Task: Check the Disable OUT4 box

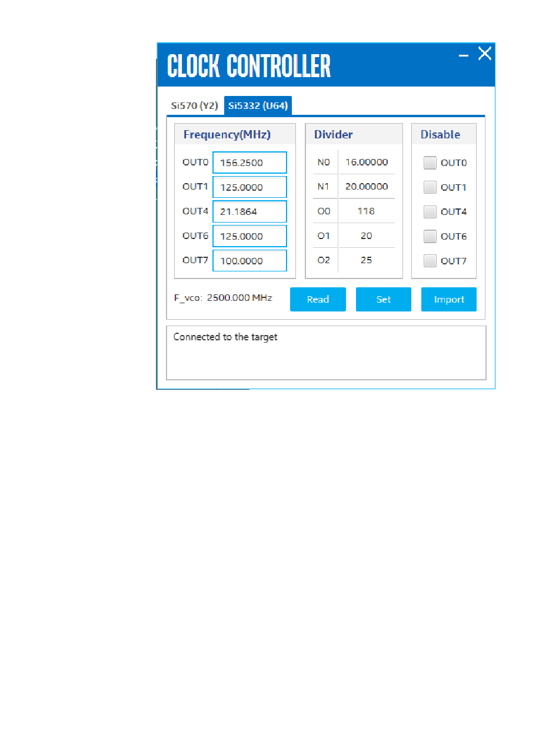Action: pyautogui.click(x=430, y=212)
